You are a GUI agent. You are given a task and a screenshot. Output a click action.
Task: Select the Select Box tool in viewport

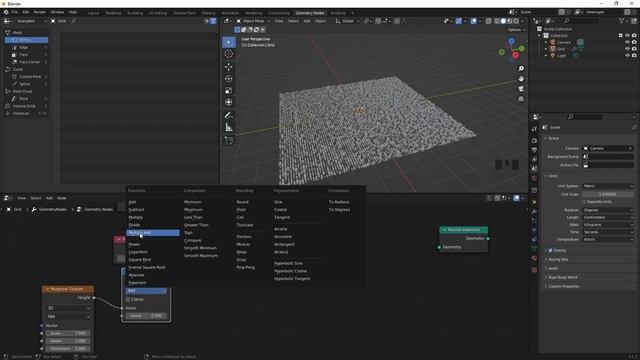(x=229, y=42)
